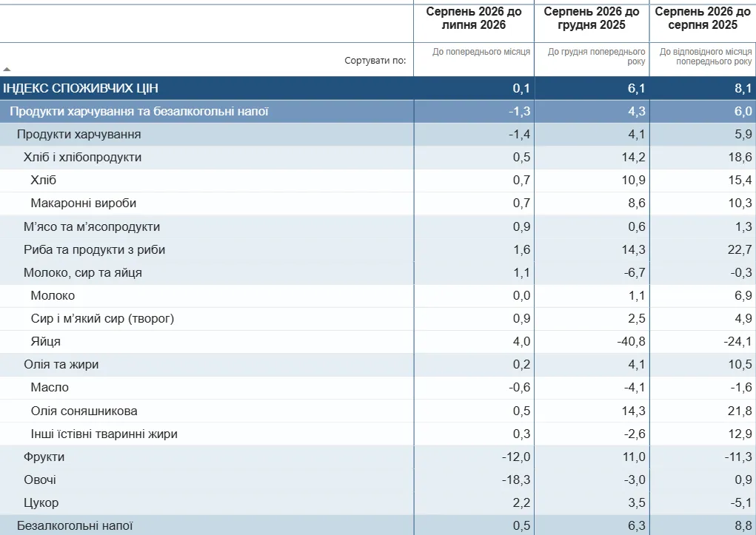Click value 12,9 in Інші їстівні тваринні жири row
The height and width of the screenshot is (535, 756).
tap(740, 434)
